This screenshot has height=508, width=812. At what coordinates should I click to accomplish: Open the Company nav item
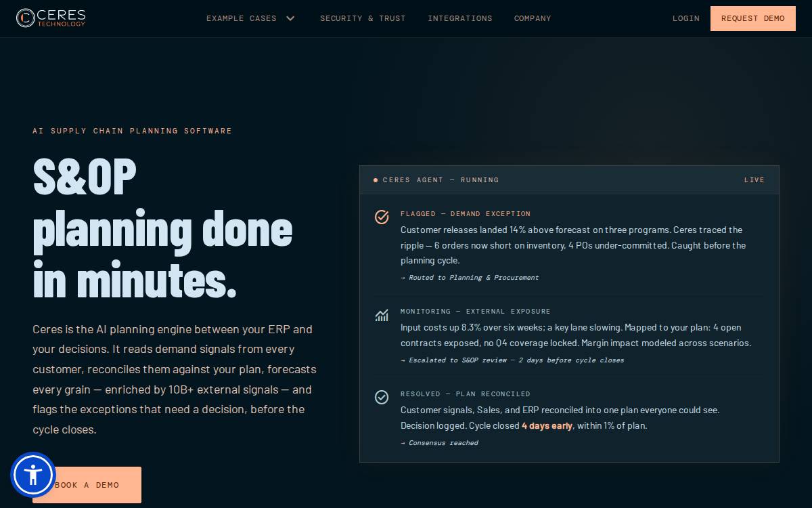tap(533, 18)
